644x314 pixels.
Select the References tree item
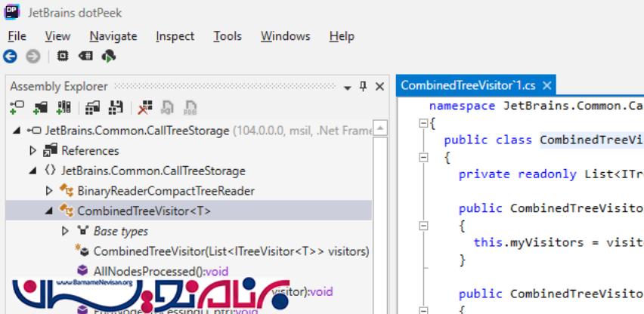pyautogui.click(x=91, y=151)
